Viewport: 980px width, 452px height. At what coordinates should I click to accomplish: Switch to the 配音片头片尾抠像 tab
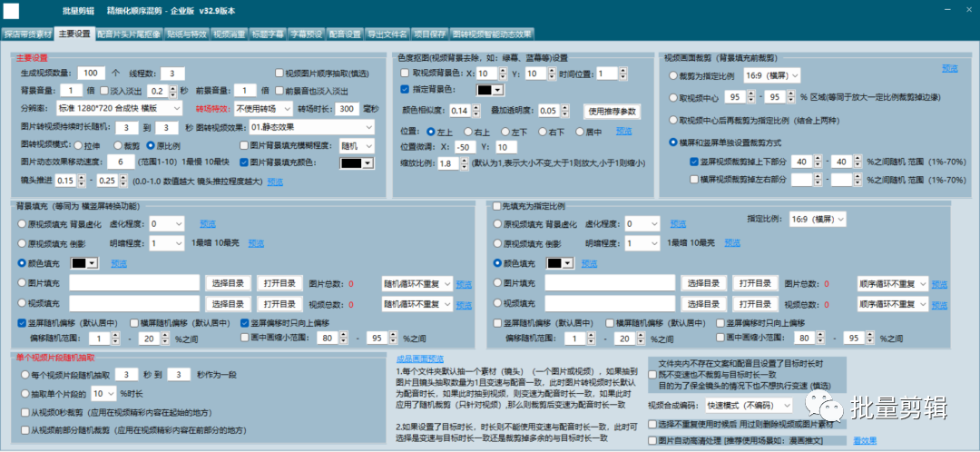(x=129, y=34)
